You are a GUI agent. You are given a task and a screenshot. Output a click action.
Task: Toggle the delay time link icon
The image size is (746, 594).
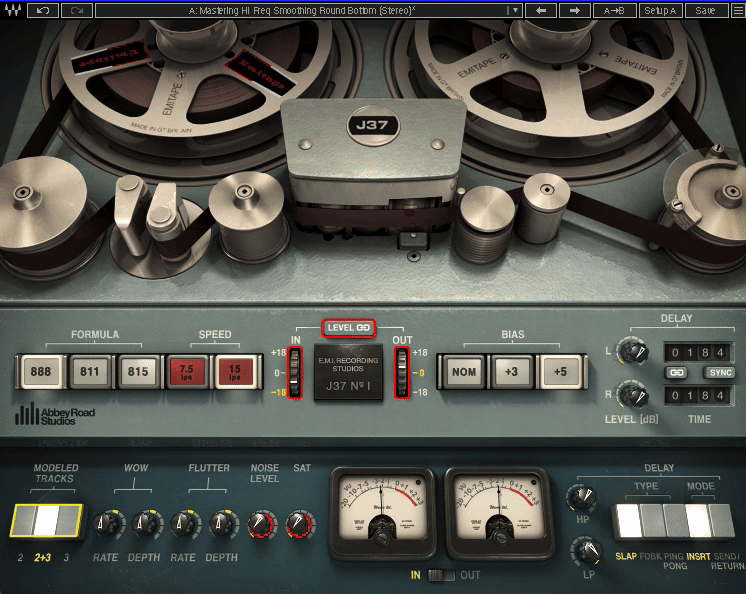coord(676,373)
